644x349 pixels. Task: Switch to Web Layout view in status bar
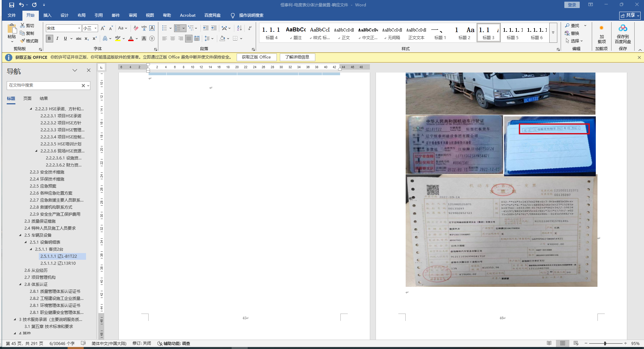[576, 343]
